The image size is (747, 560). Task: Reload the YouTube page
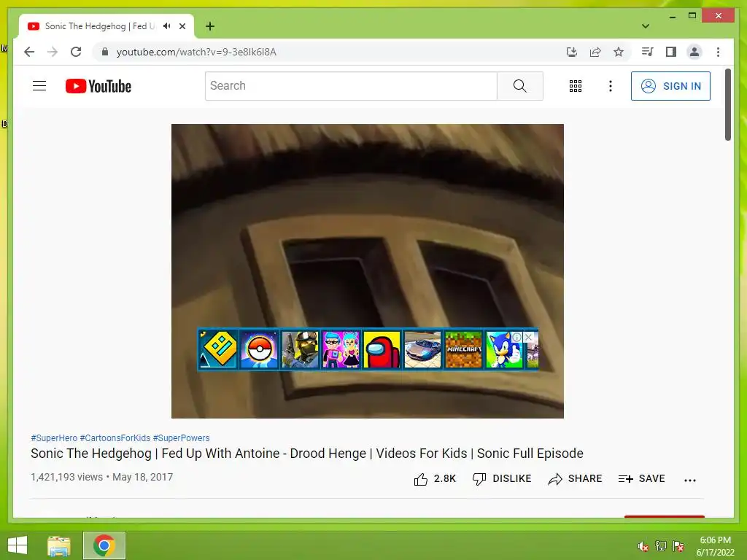(x=76, y=52)
